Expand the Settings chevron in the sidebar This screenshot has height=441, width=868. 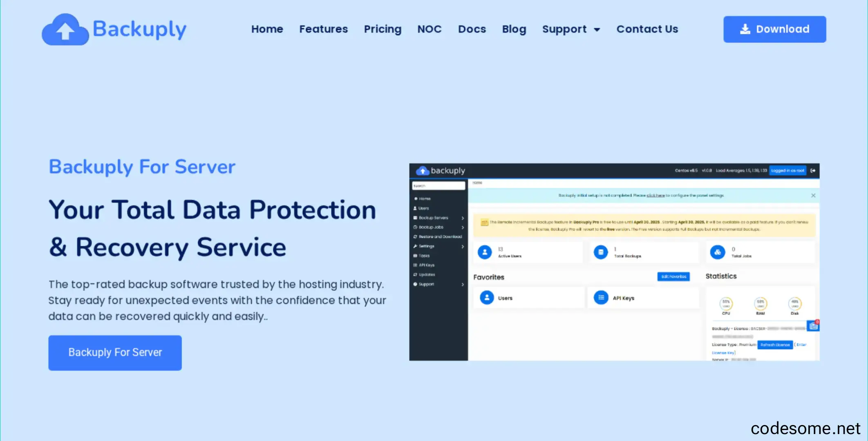click(463, 246)
